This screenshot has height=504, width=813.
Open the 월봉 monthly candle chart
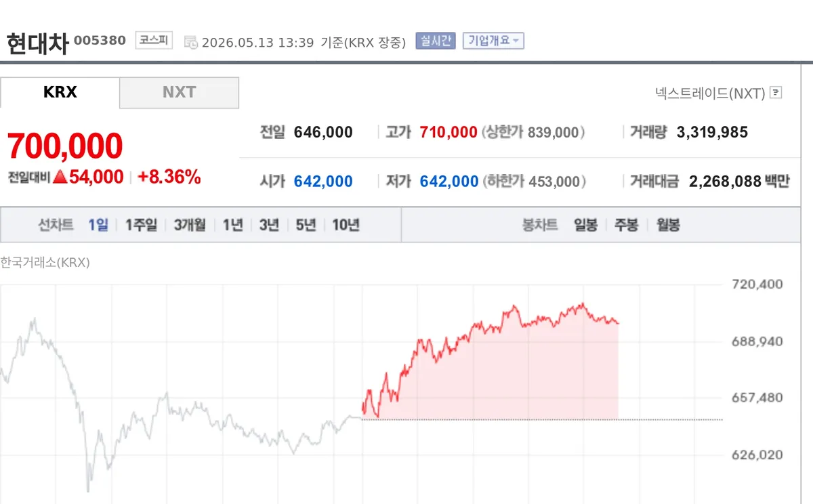click(668, 225)
